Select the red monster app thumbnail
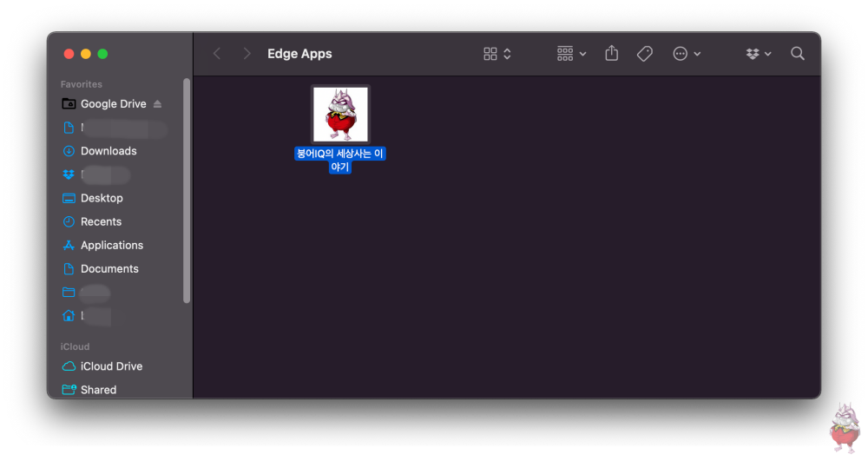The image size is (868, 461). pyautogui.click(x=340, y=115)
